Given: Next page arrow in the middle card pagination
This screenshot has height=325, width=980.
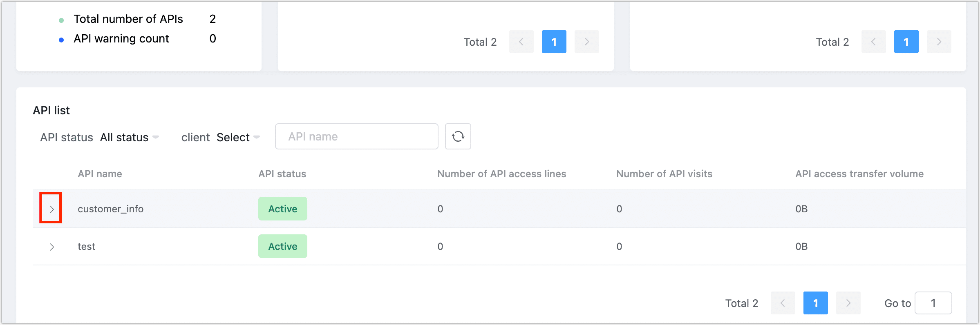Looking at the screenshot, I should point(586,42).
